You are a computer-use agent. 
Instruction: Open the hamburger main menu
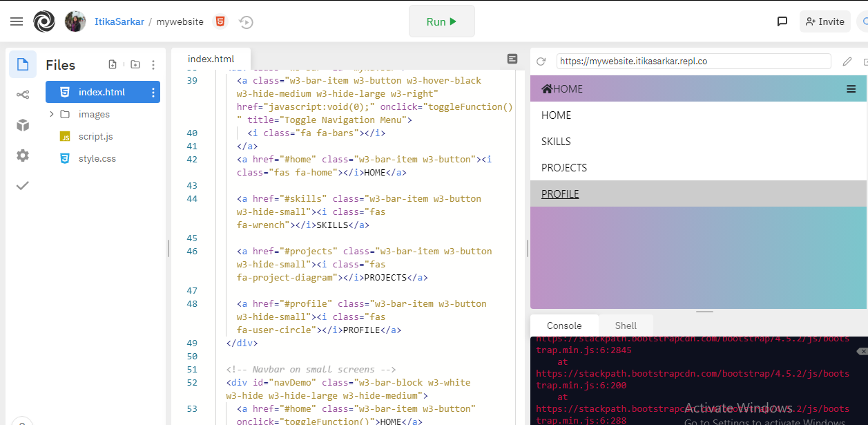[17, 21]
